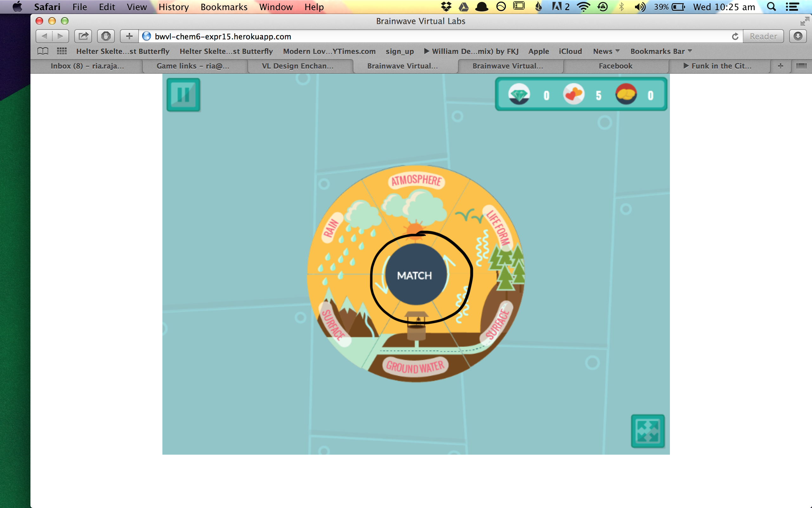
Task: Open Spotlight search magnifier
Action: (x=771, y=7)
